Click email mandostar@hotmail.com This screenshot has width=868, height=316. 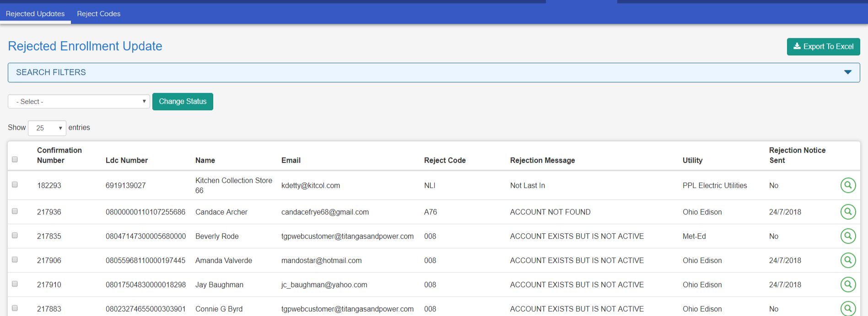[x=322, y=261]
